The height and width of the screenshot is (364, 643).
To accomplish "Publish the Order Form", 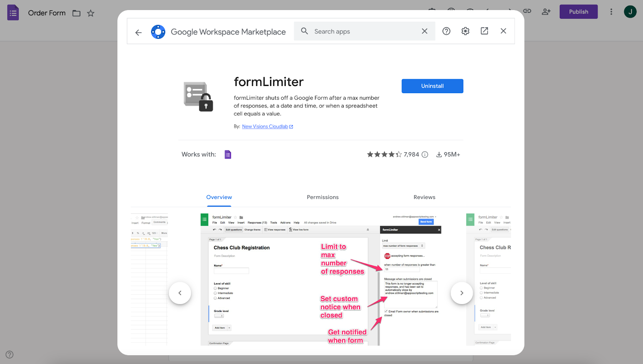I will pos(578,12).
